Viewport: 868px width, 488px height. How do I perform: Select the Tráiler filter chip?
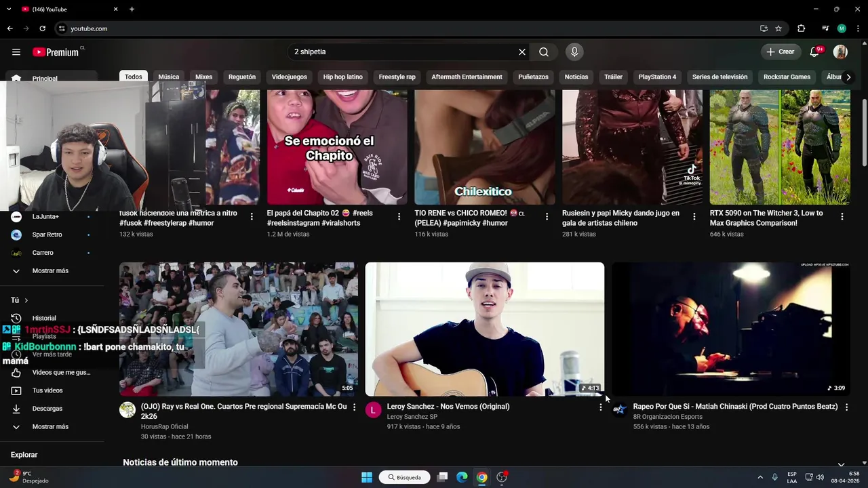click(614, 77)
